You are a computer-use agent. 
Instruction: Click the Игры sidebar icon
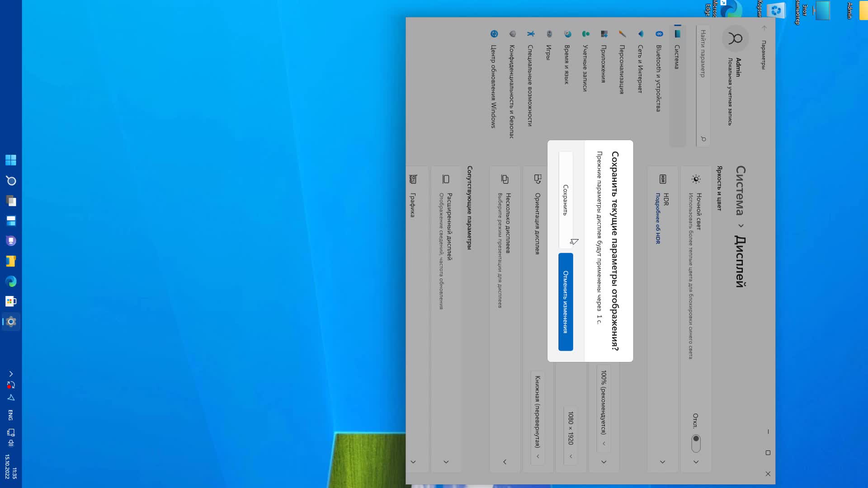tap(549, 34)
